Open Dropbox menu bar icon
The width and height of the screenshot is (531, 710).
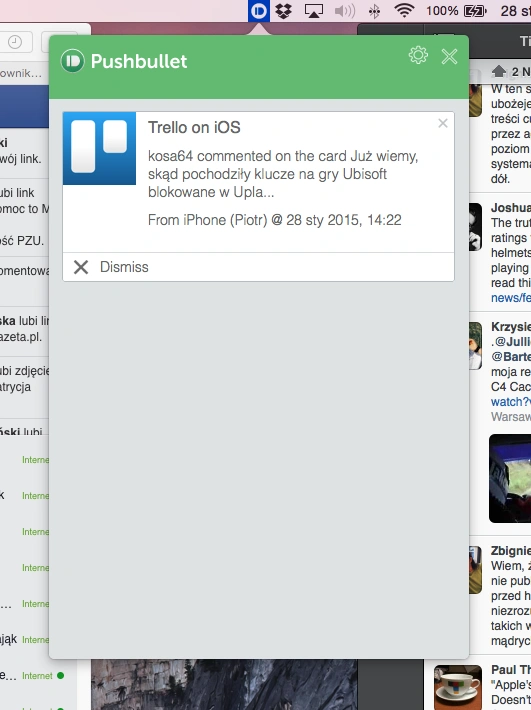284,11
